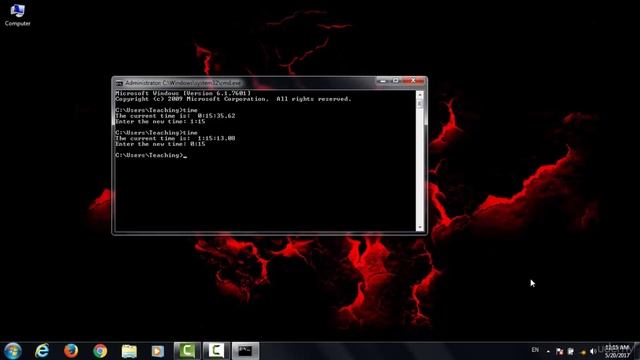Open the Computer desktop icon
The image size is (640, 360).
tap(17, 15)
